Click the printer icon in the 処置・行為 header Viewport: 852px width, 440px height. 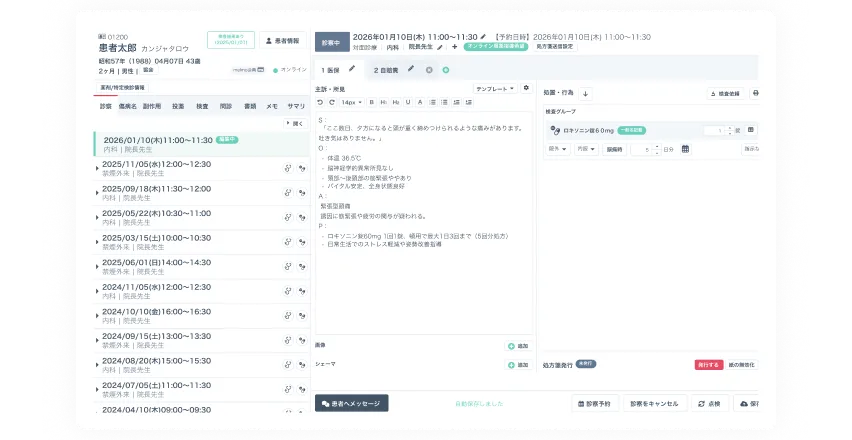[x=755, y=93]
